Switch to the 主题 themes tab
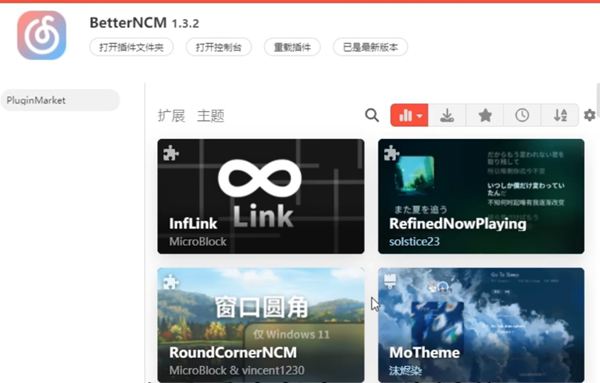 point(210,116)
